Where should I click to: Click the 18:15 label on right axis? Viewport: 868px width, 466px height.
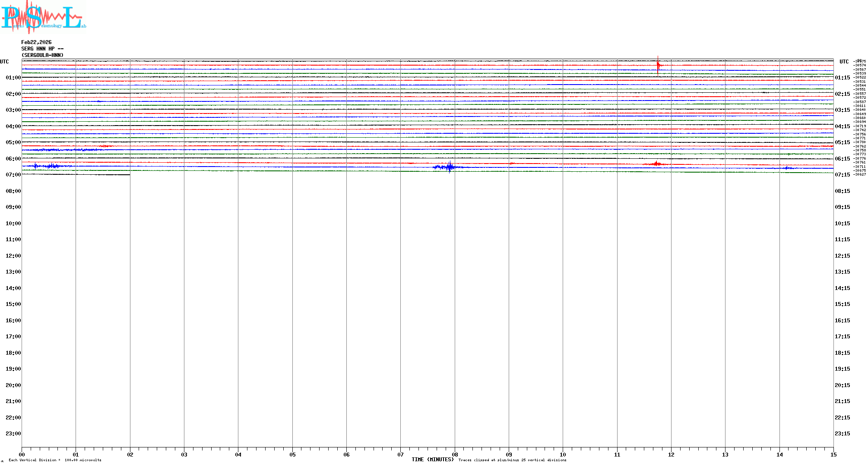tap(842, 353)
